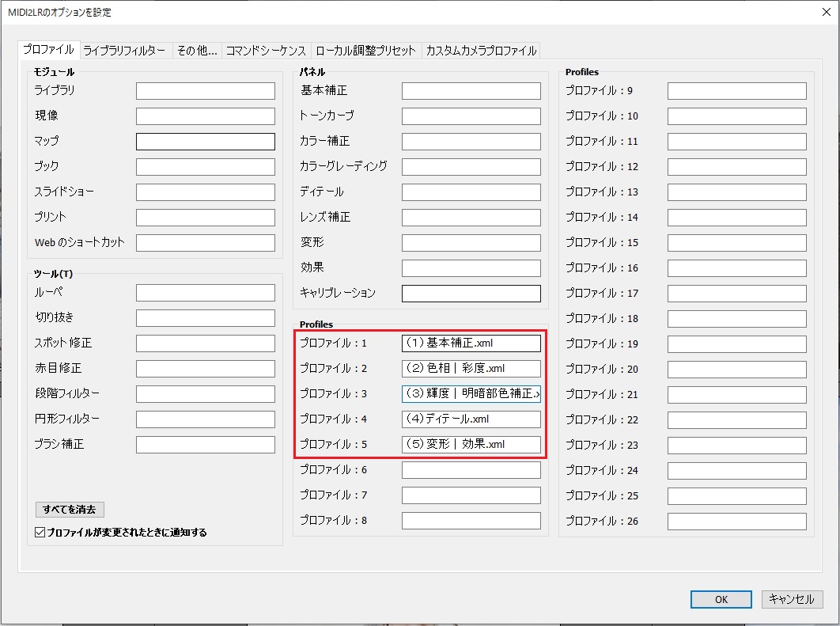Focus the プロファイル：26 input field
The image size is (840, 626).
(x=737, y=522)
